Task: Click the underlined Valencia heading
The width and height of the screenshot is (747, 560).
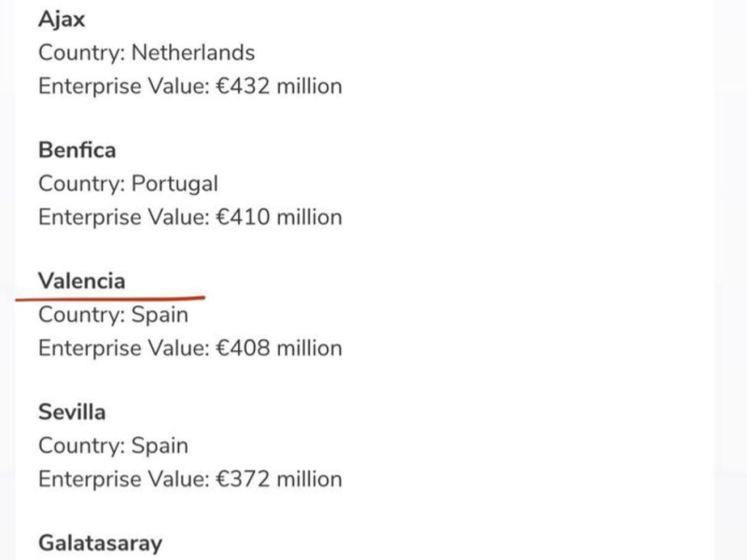Action: point(82,281)
